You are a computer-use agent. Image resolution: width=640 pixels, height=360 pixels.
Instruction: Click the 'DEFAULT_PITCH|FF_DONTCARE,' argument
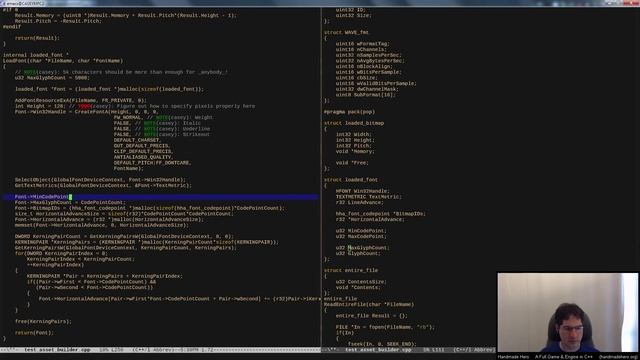pyautogui.click(x=152, y=163)
